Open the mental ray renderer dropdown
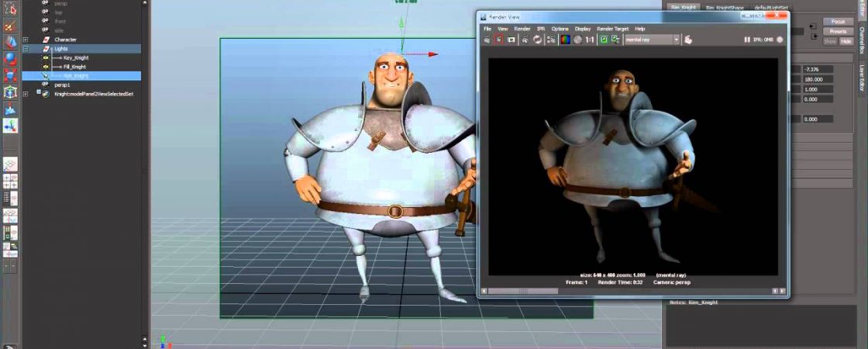868x349 pixels. (x=652, y=40)
